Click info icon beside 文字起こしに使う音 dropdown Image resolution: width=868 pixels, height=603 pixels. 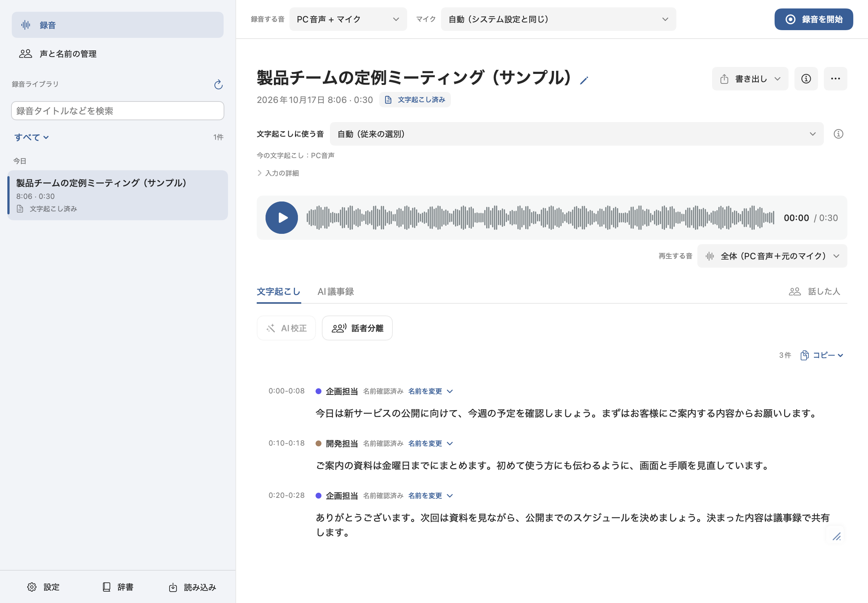pos(838,134)
